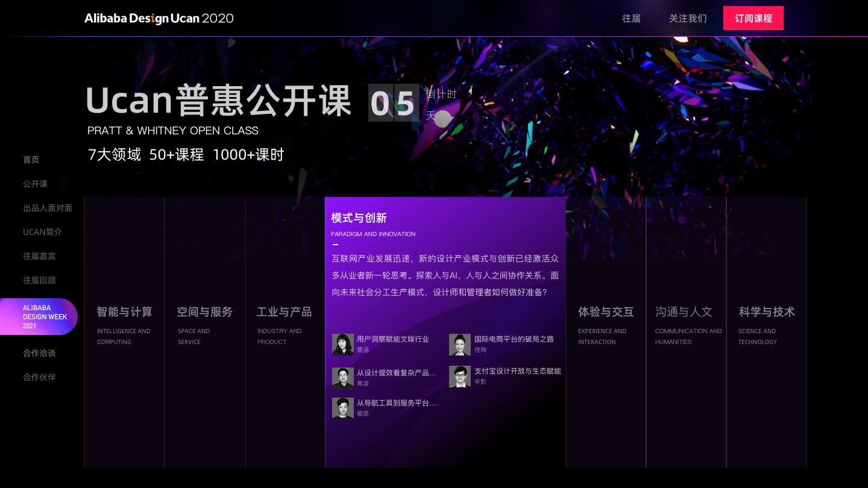Image resolution: width=868 pixels, height=488 pixels.
Task: Open the course 从导航工具到服务平台…
Action: pos(397,403)
